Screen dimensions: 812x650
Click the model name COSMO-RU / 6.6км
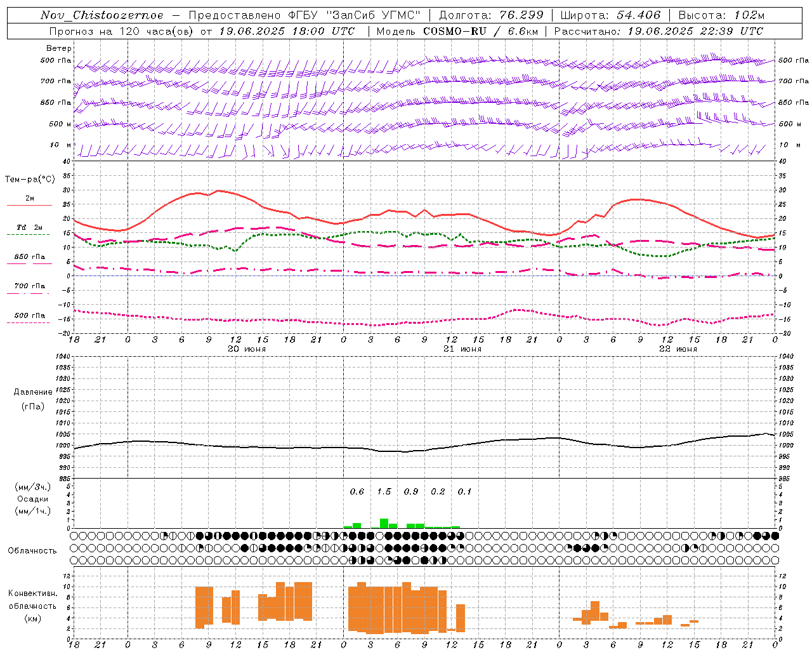pyautogui.click(x=480, y=31)
